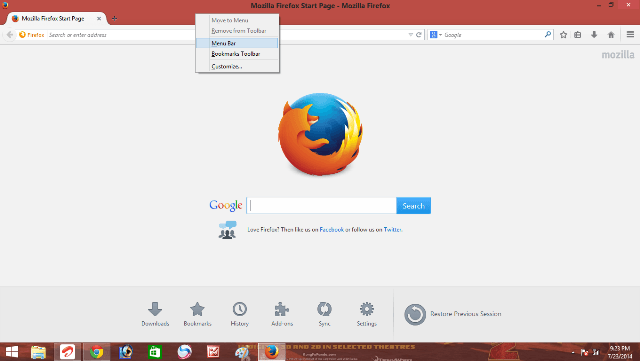Open Bookmarks star shortcut on start page

coord(197,314)
